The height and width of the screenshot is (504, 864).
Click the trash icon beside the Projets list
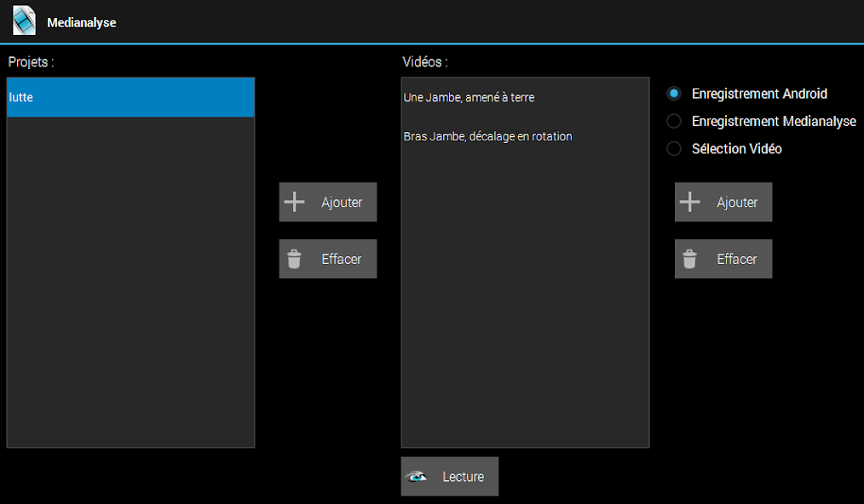(x=294, y=259)
